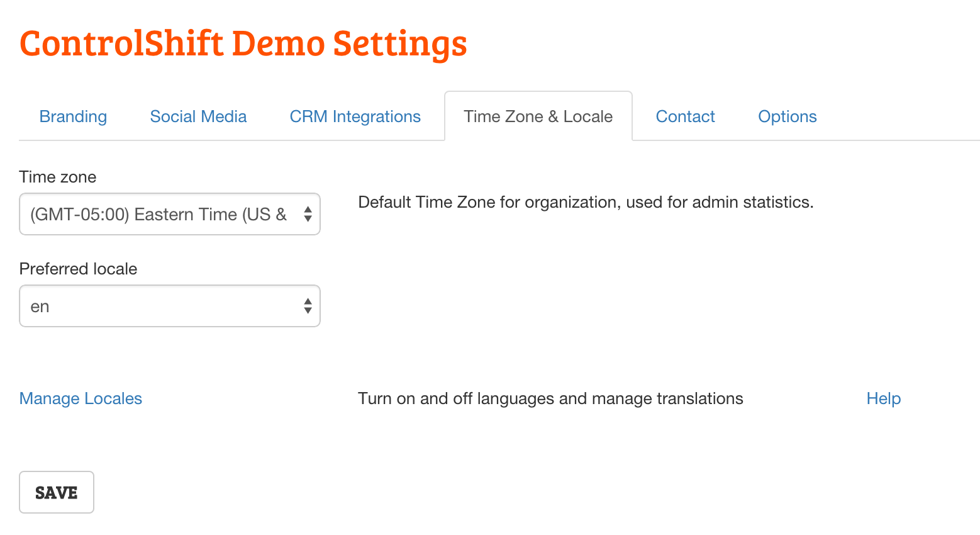This screenshot has height=535, width=980.
Task: Open the CRM Integrations tab
Action: coord(355,116)
